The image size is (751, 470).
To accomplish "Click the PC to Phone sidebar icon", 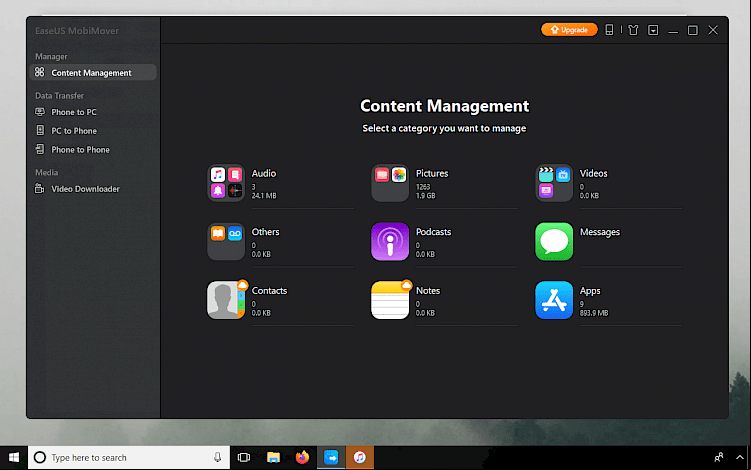I will (40, 130).
